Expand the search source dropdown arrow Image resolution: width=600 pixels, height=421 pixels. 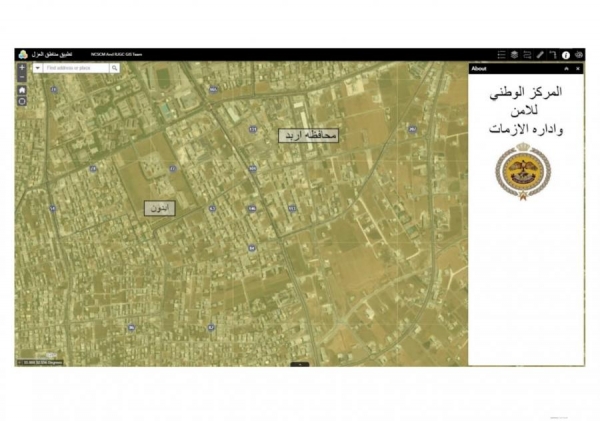coord(38,68)
